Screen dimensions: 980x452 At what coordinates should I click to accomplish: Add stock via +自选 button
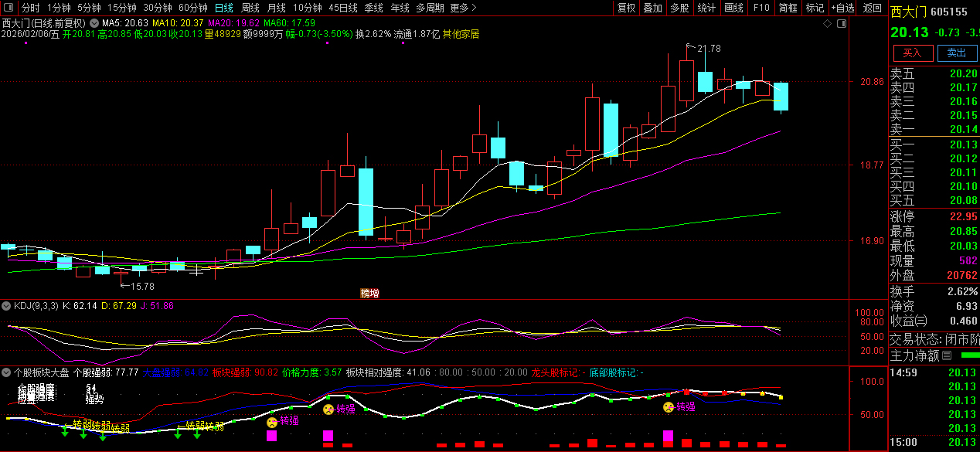[x=842, y=8]
